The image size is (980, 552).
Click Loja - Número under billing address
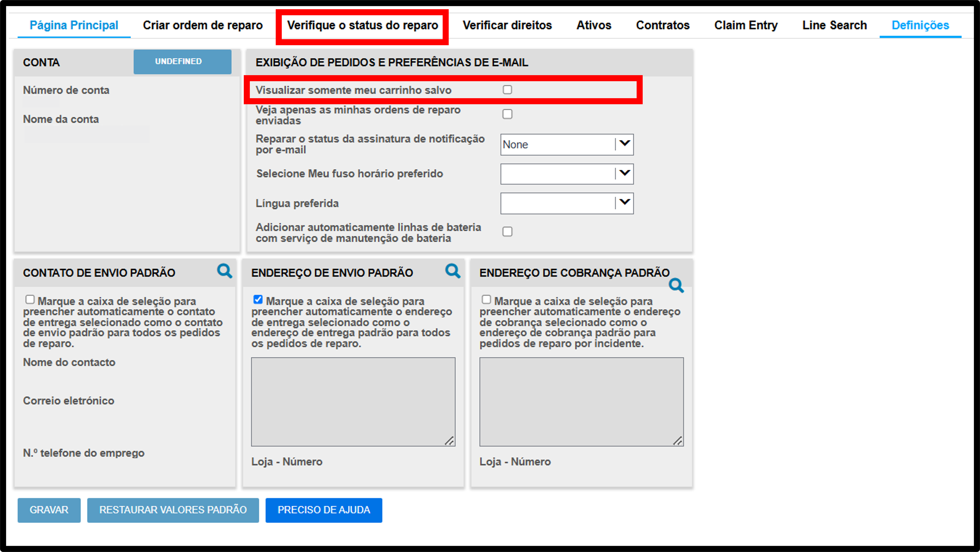pyautogui.click(x=515, y=462)
